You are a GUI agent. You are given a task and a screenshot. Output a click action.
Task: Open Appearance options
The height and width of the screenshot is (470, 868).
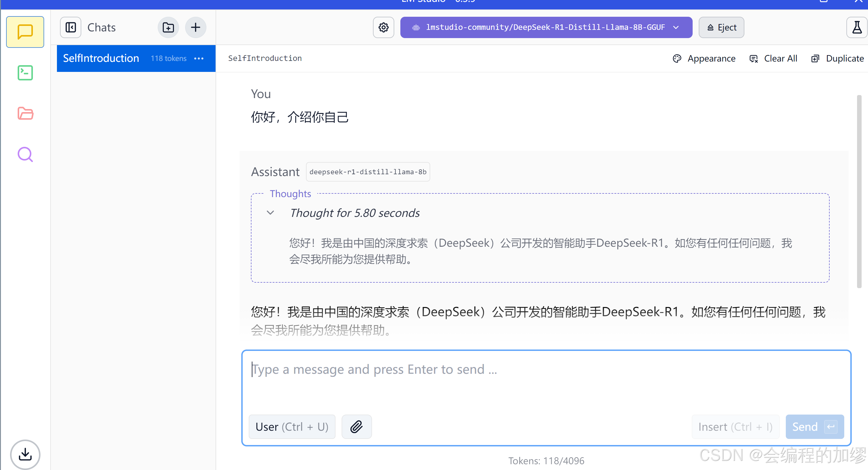pos(704,58)
